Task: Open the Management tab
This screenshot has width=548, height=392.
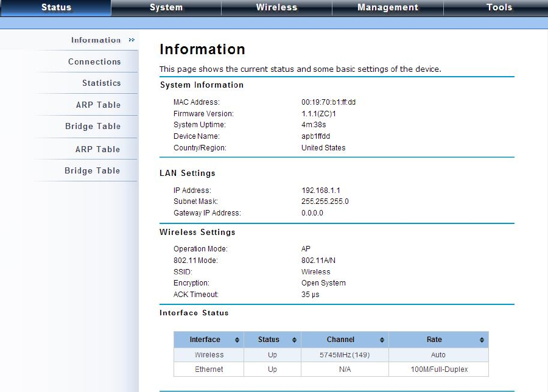Action: point(388,8)
